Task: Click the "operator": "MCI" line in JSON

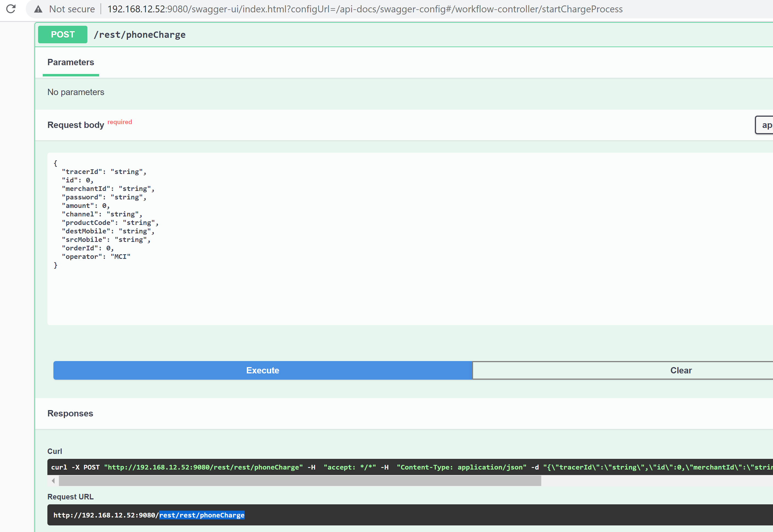Action: pos(96,257)
